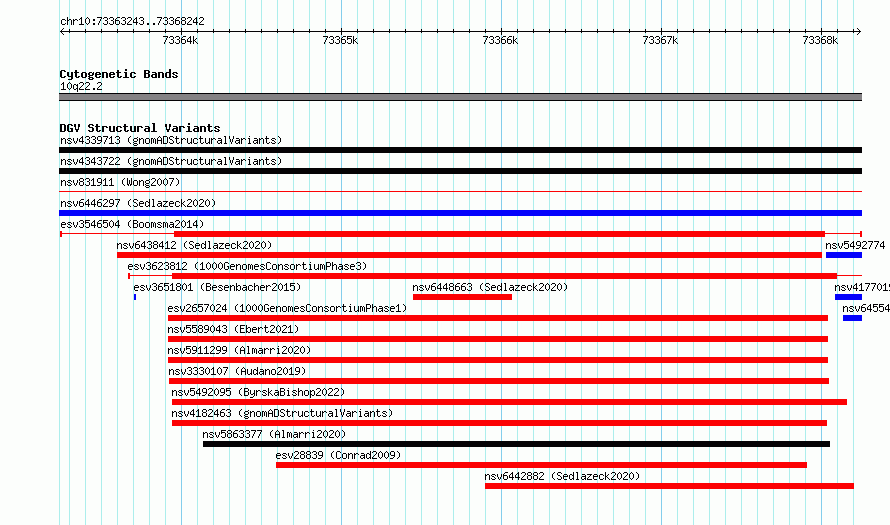Click the blue bar under nsv64554 label
This screenshot has height=525, width=890.
point(853,318)
